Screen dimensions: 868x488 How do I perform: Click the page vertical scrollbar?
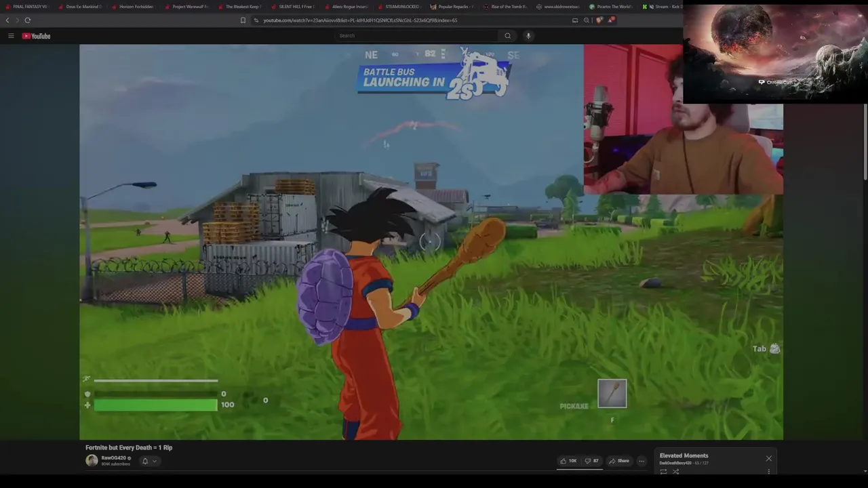(x=865, y=142)
